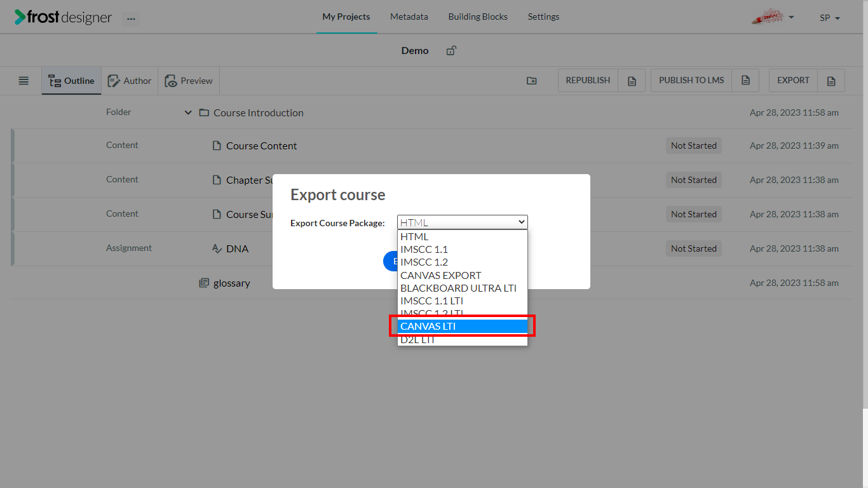
Task: Pick CANVAS LTI option
Action: pyautogui.click(x=463, y=326)
